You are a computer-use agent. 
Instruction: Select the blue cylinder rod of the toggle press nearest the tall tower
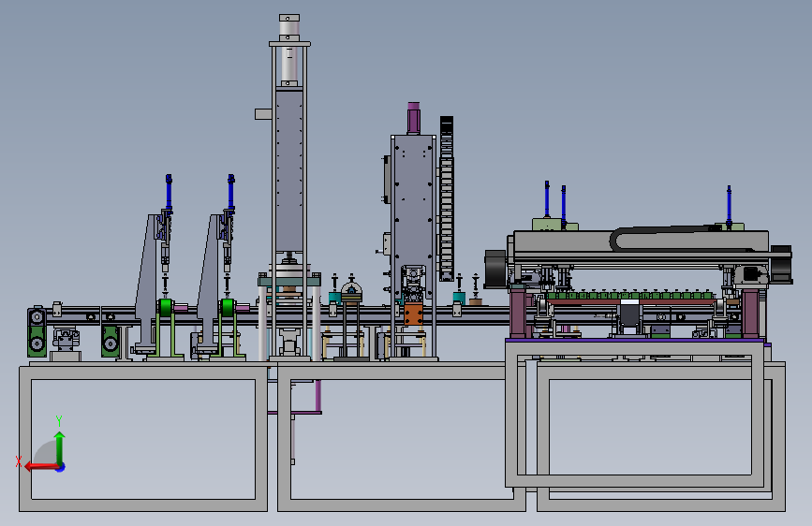coord(231,192)
